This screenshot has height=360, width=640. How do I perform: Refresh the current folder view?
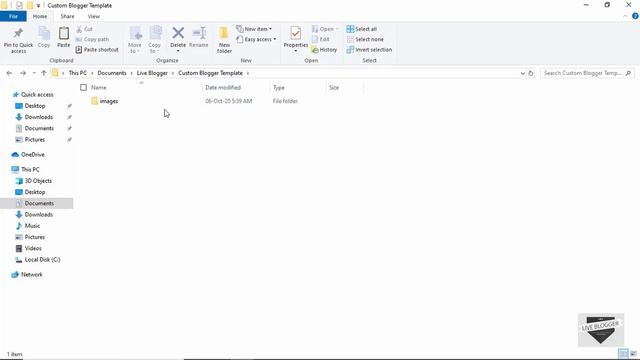[531, 73]
